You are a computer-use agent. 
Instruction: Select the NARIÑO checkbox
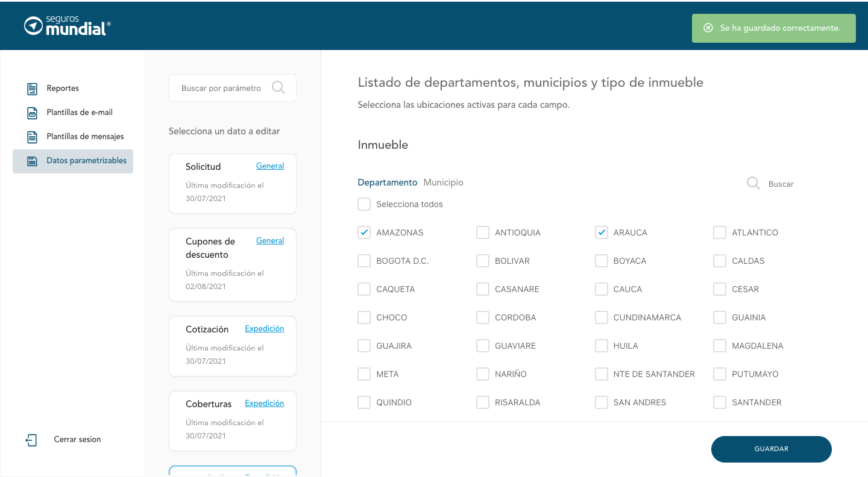[483, 374]
